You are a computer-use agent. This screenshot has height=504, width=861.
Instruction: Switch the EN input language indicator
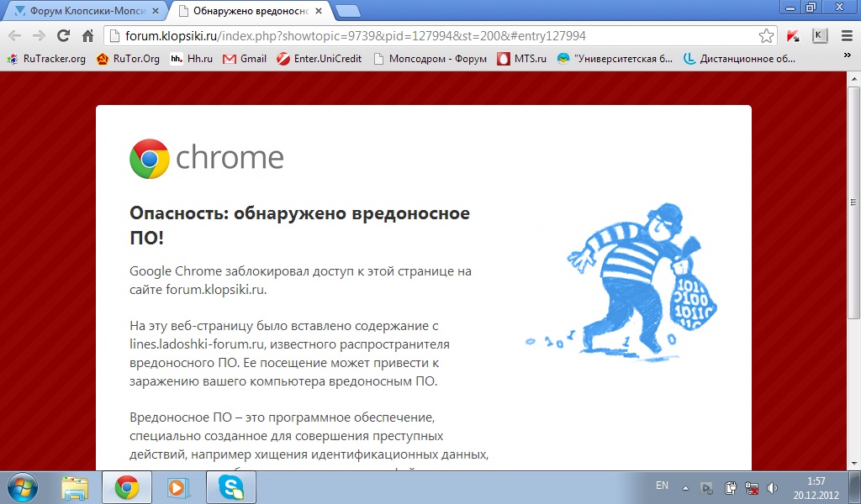pyautogui.click(x=662, y=486)
